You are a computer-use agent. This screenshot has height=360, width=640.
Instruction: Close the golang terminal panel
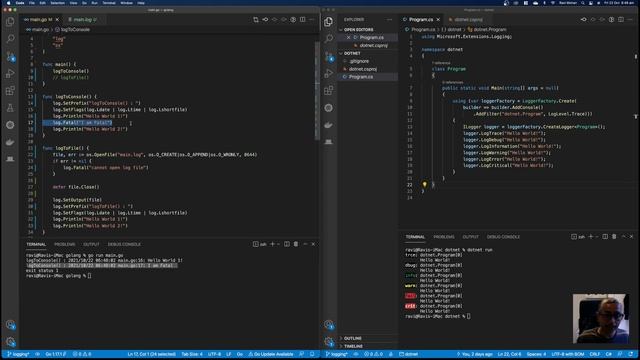coord(313,244)
